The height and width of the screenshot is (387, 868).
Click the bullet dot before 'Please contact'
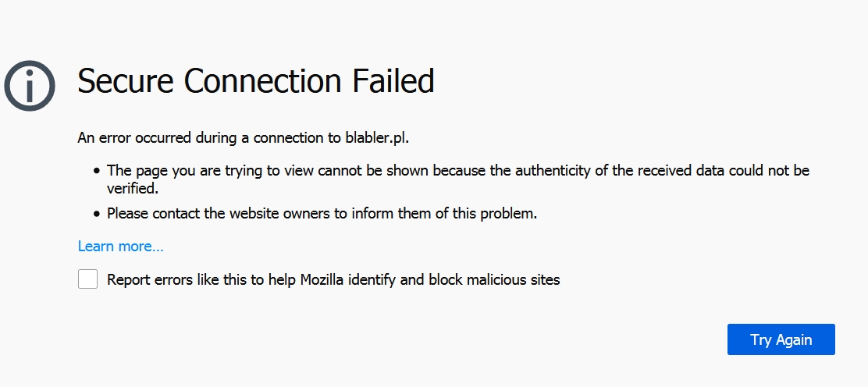click(x=97, y=213)
